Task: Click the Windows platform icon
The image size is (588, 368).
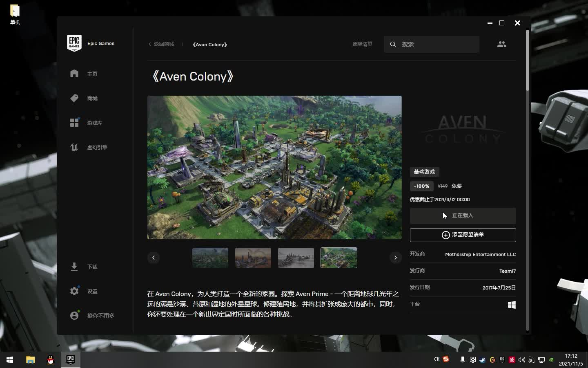Action: tap(512, 305)
